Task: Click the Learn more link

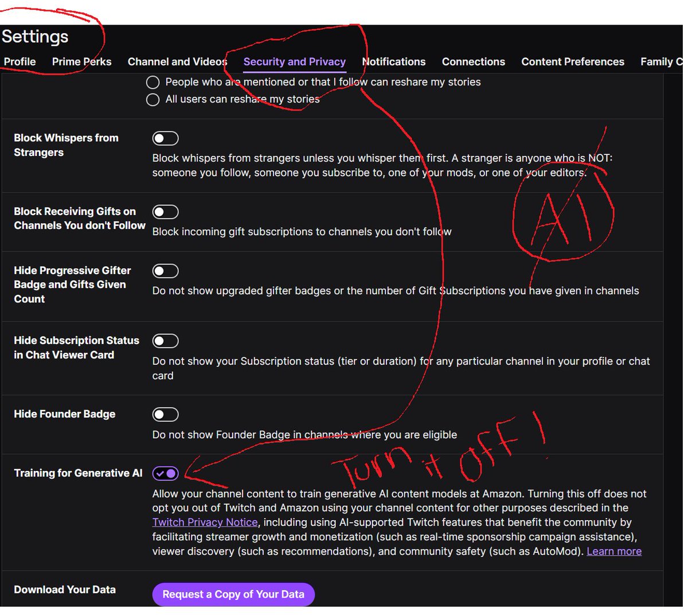Action: (614, 551)
